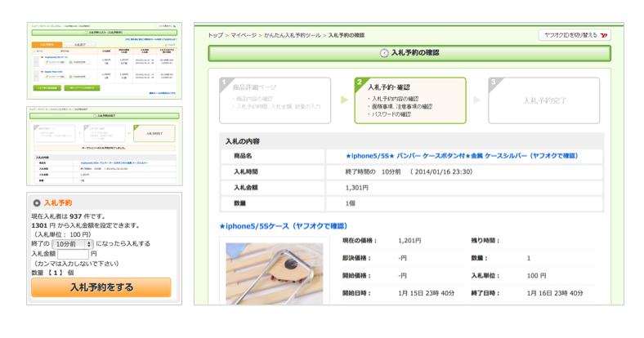Click the end date 1月 16日 23時 40分

click(555, 293)
